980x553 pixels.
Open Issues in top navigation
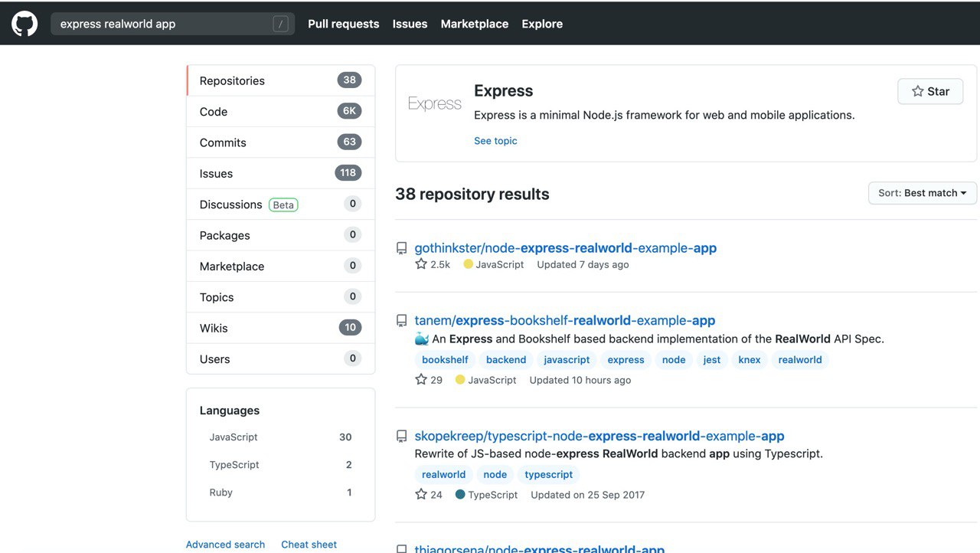pyautogui.click(x=410, y=24)
